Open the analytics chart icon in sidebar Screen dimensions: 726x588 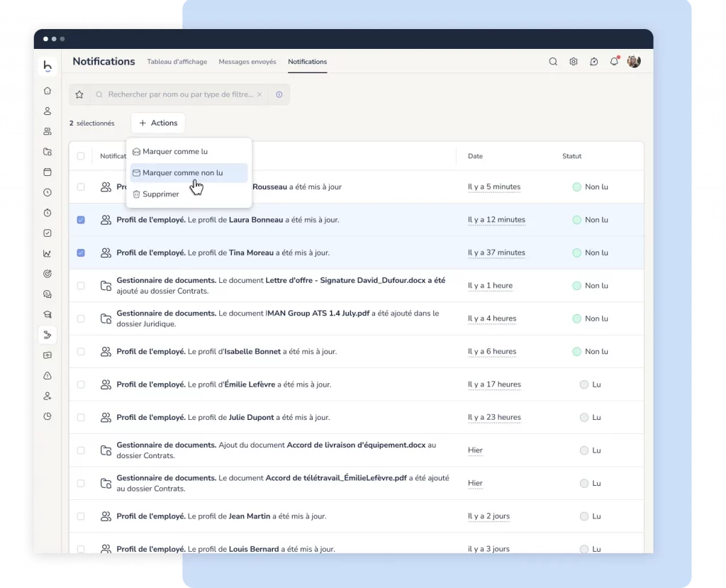coord(48,253)
